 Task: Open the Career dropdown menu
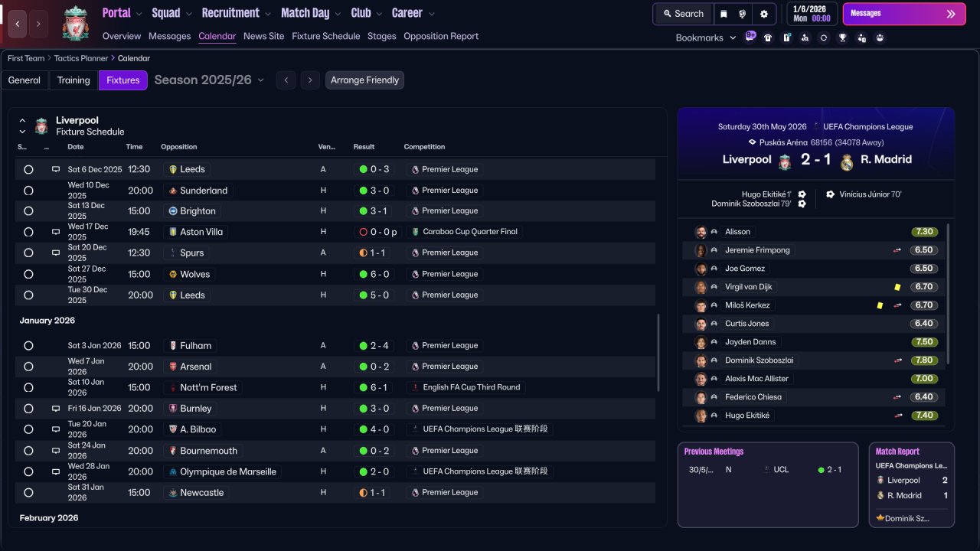tap(413, 13)
